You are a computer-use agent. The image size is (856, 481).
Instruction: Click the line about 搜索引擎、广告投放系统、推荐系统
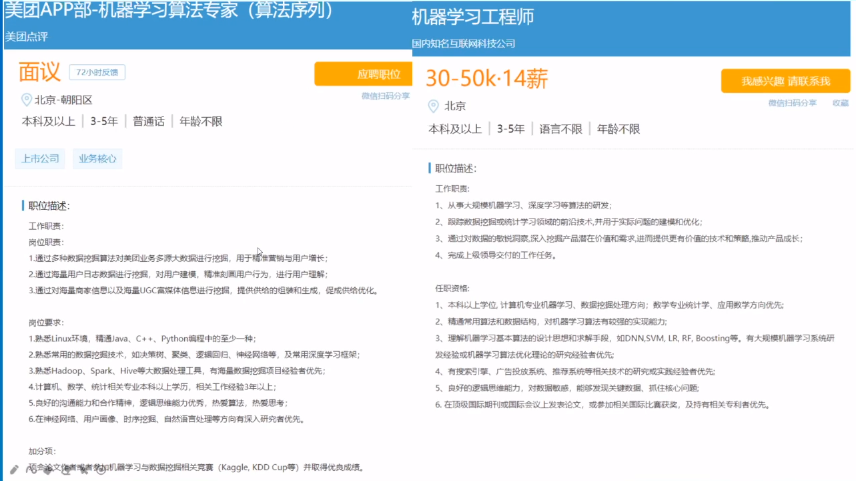(575, 371)
